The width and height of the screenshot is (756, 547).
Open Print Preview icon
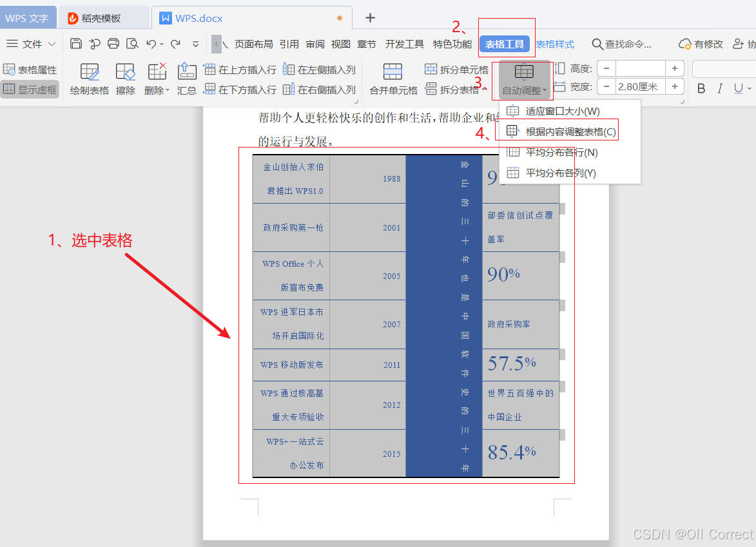click(132, 44)
